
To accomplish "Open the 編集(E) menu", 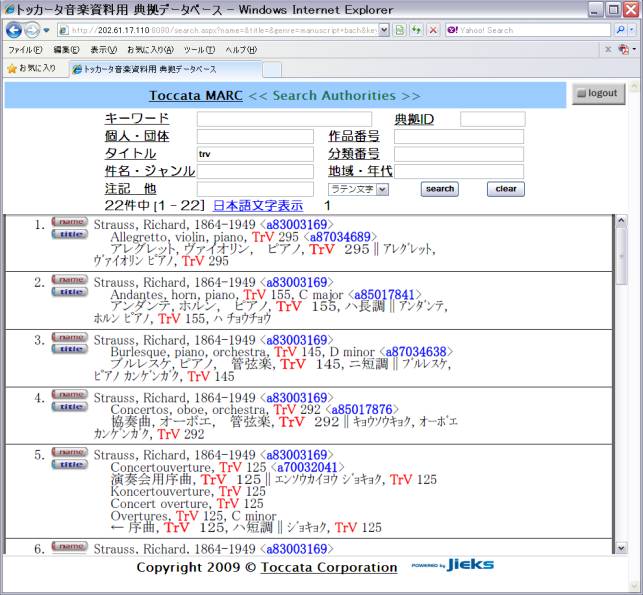I will point(66,50).
